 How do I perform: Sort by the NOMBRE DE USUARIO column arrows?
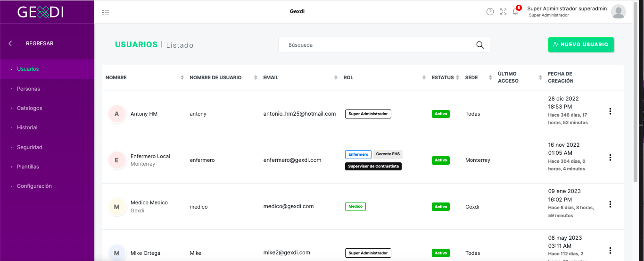pos(256,77)
